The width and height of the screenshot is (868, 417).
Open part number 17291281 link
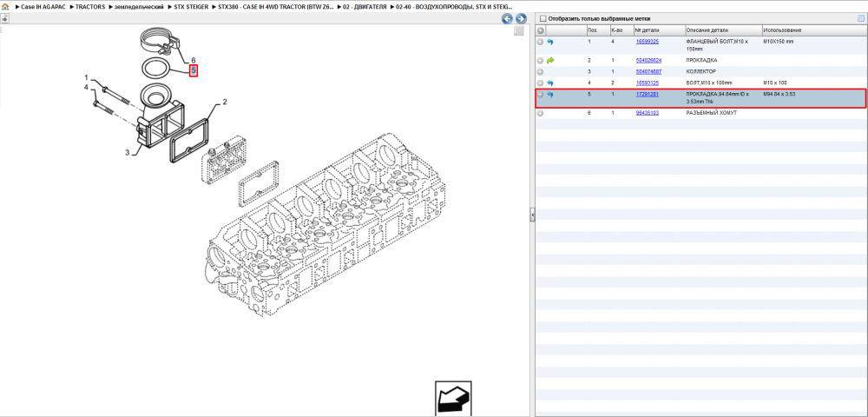(648, 94)
